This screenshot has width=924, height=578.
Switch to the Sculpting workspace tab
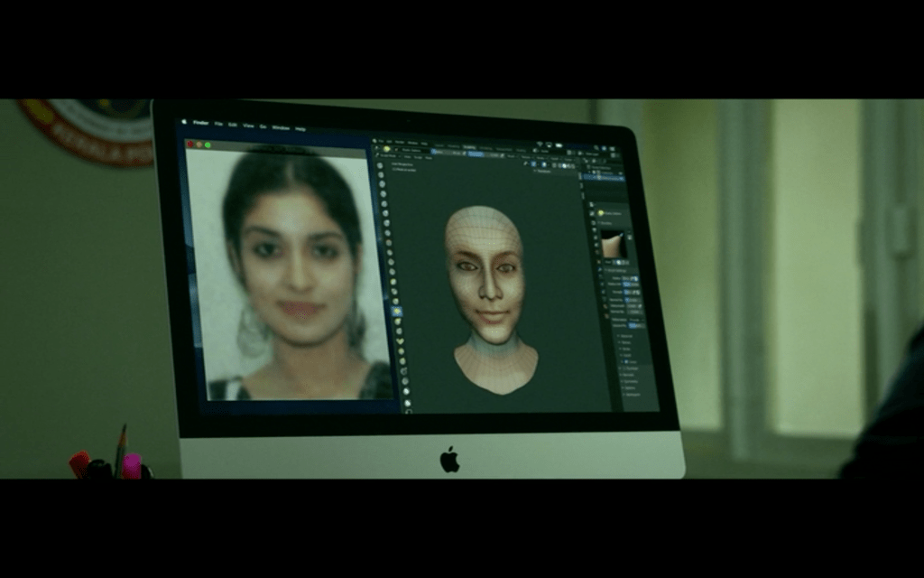tap(469, 146)
